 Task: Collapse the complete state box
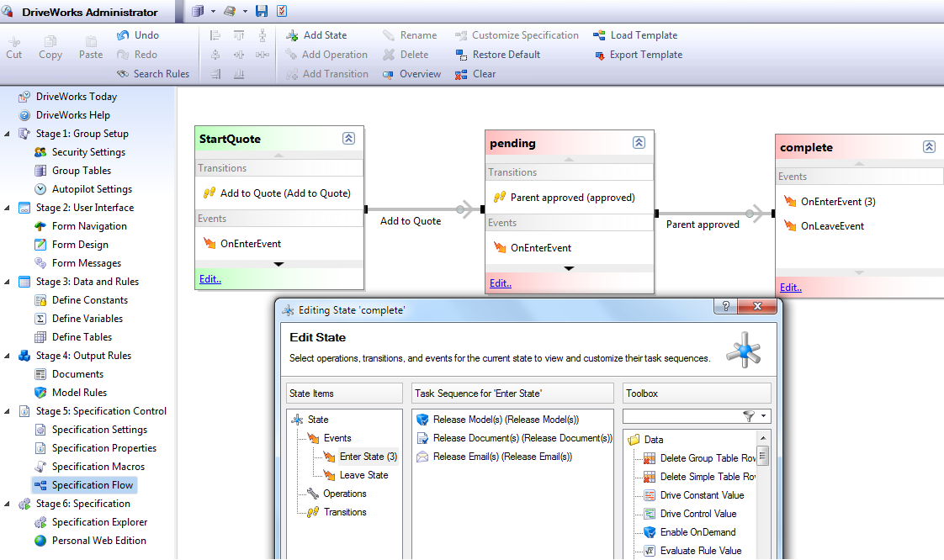[929, 147]
